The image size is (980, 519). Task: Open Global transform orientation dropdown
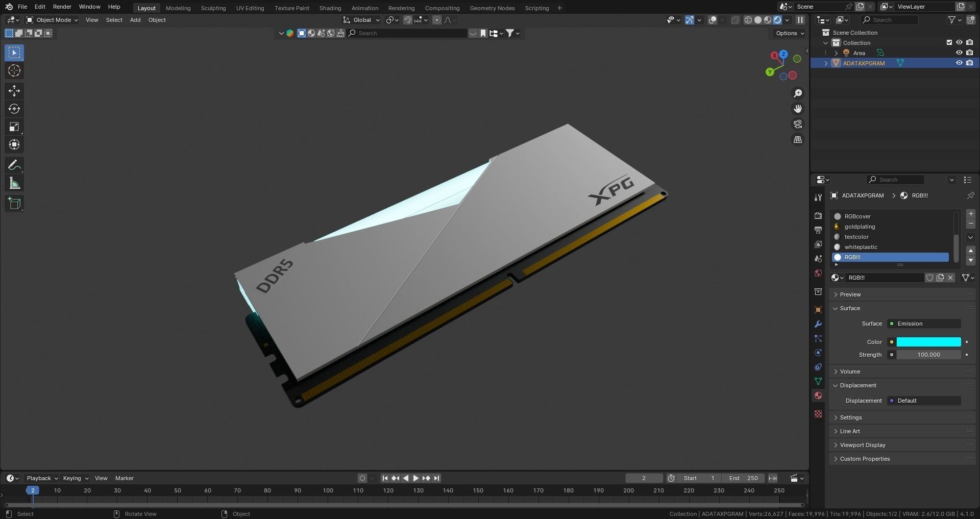361,20
